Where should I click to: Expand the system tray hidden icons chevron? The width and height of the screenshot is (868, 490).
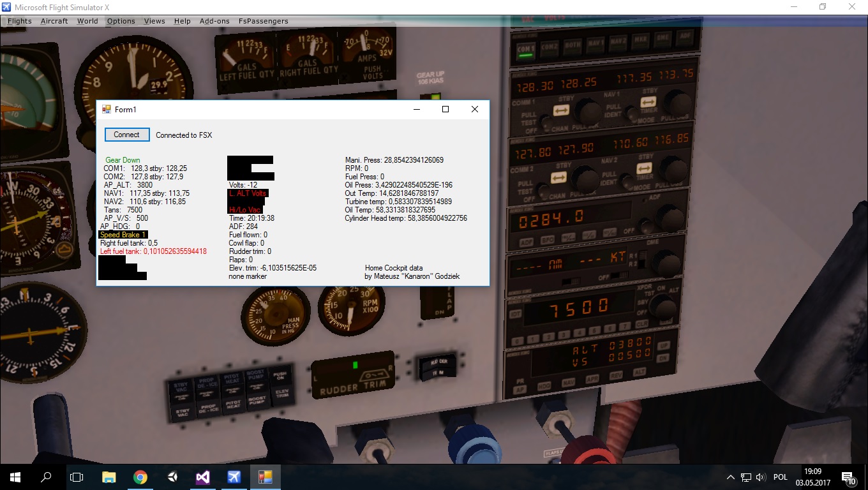coord(730,477)
